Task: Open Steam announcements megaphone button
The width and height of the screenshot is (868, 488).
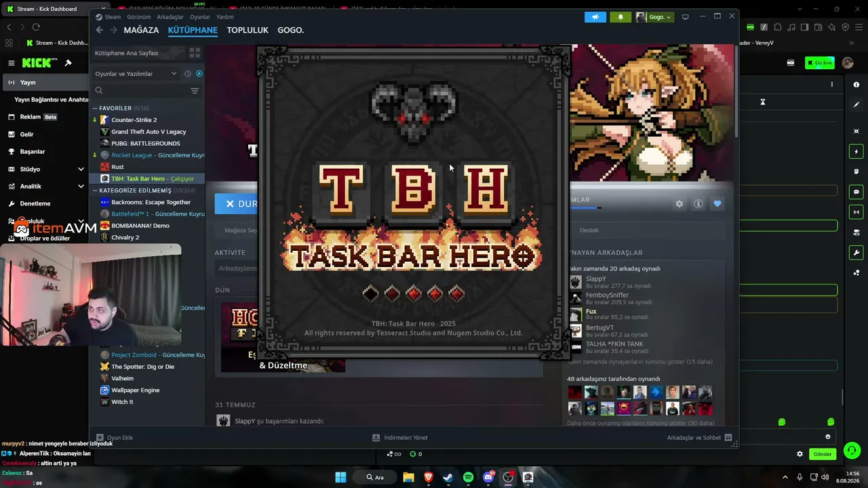Action: [x=595, y=17]
